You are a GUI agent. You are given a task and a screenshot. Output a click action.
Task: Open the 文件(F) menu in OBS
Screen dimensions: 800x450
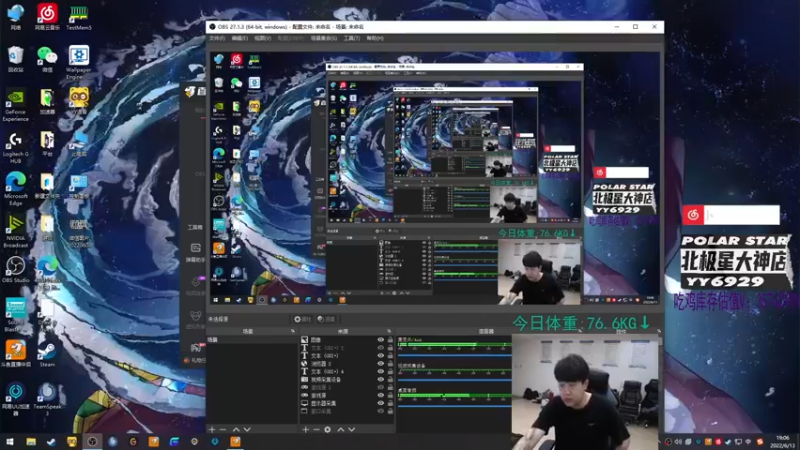coord(217,38)
